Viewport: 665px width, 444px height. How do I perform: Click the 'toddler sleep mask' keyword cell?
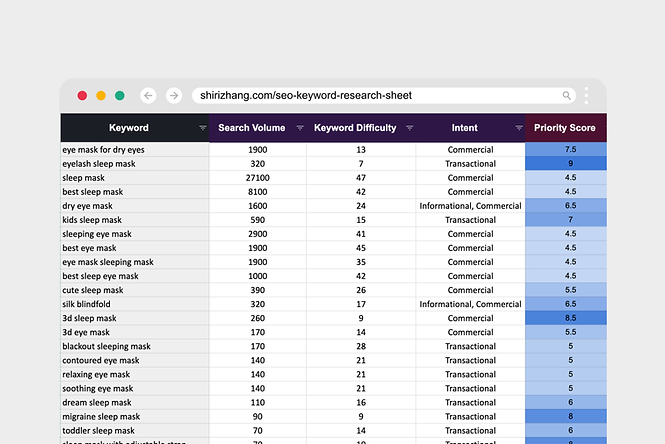pyautogui.click(x=134, y=430)
